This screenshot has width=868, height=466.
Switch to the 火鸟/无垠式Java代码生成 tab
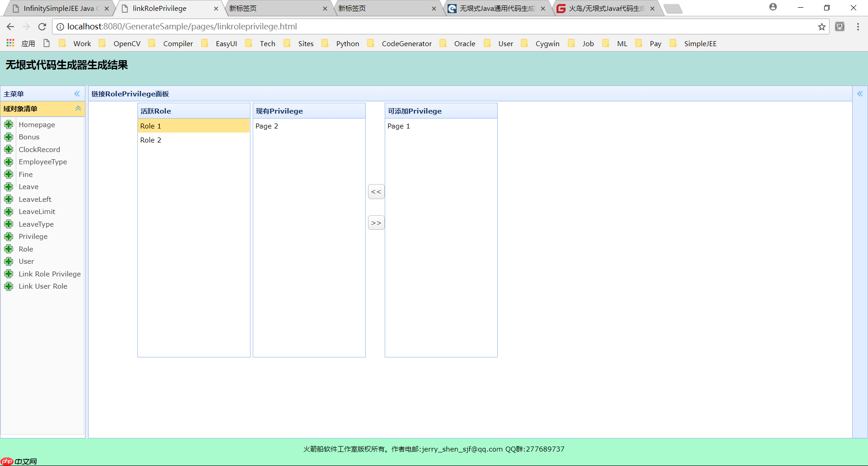tap(606, 9)
